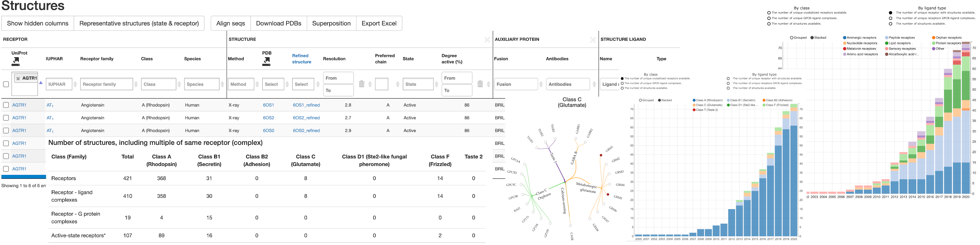The width and height of the screenshot is (980, 245).
Task: Toggle the select-all checkbox in filter row
Action: coord(6,84)
